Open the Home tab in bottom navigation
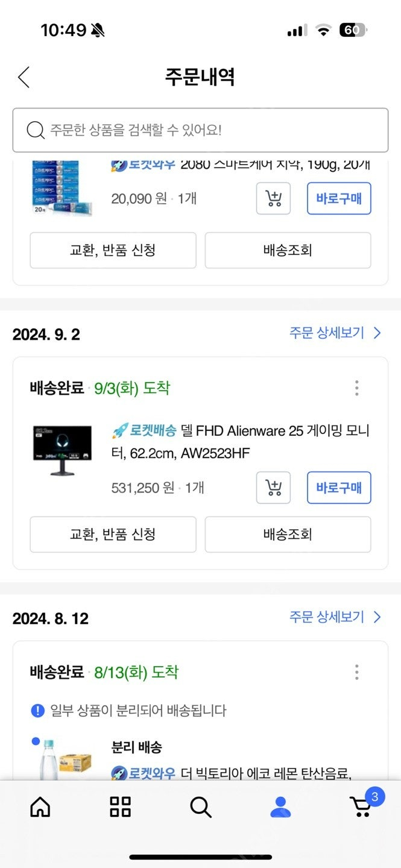The width and height of the screenshot is (401, 868). (40, 808)
